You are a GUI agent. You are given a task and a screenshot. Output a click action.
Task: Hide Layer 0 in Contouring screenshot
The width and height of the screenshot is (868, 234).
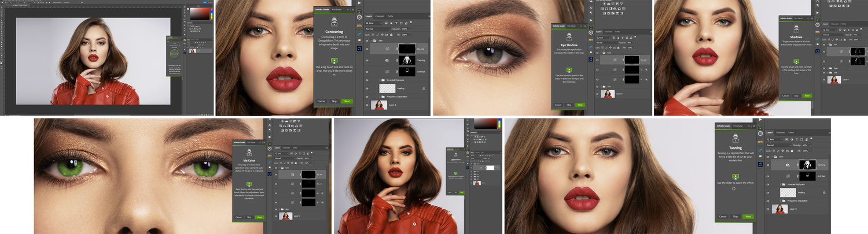[x=367, y=105]
